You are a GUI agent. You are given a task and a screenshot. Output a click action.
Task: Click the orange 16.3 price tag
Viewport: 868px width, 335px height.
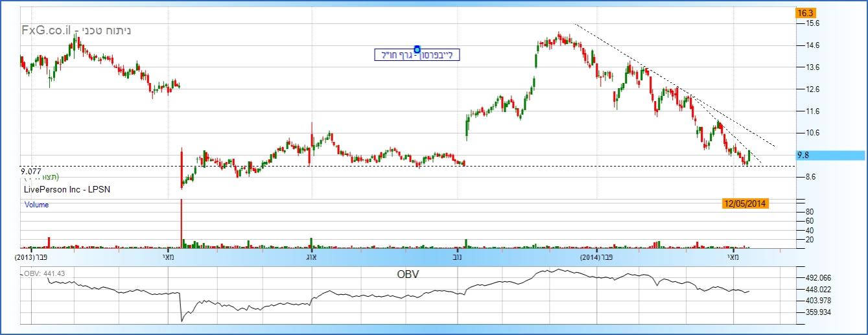[806, 13]
